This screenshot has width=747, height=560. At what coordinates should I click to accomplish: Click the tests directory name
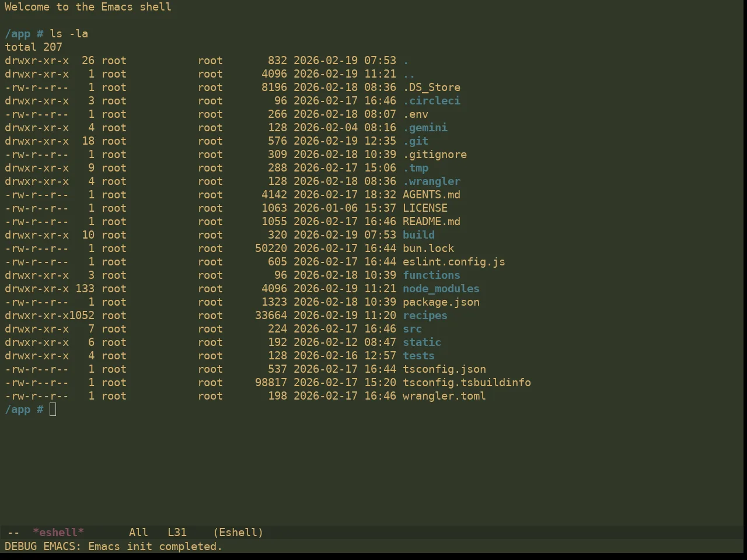click(418, 356)
